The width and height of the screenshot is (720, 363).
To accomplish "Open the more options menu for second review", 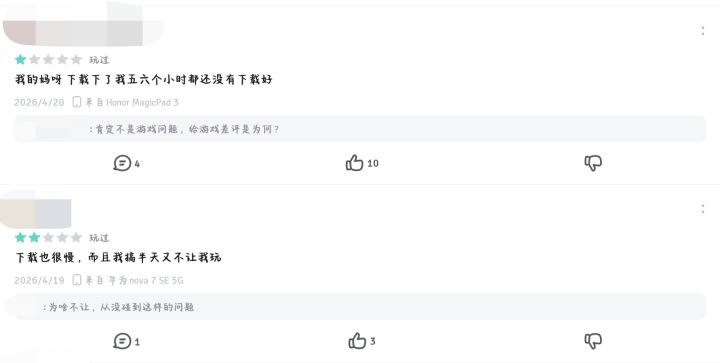I will pos(703,209).
